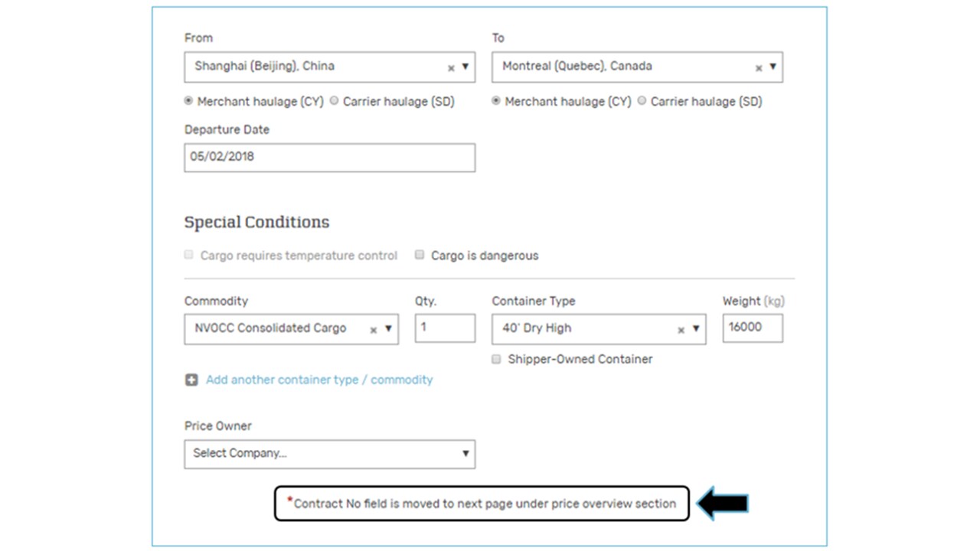Click the Weight (kg) input field
The image size is (980, 551).
point(752,328)
